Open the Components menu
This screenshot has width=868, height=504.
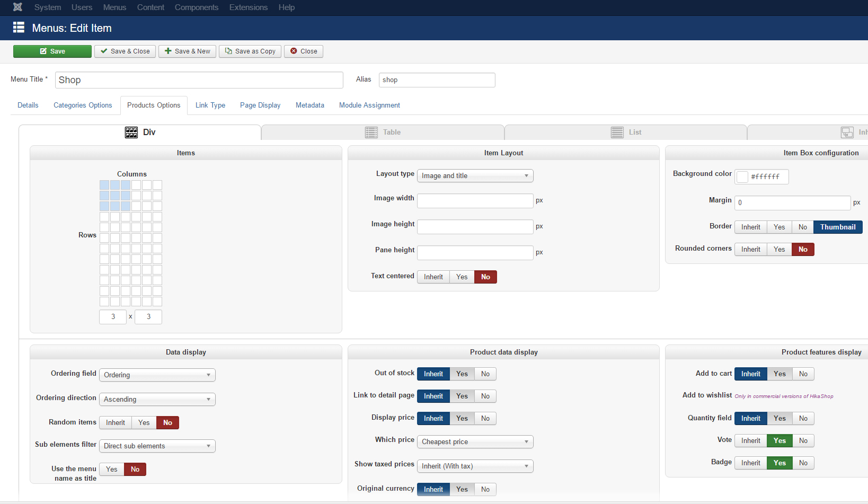(197, 7)
